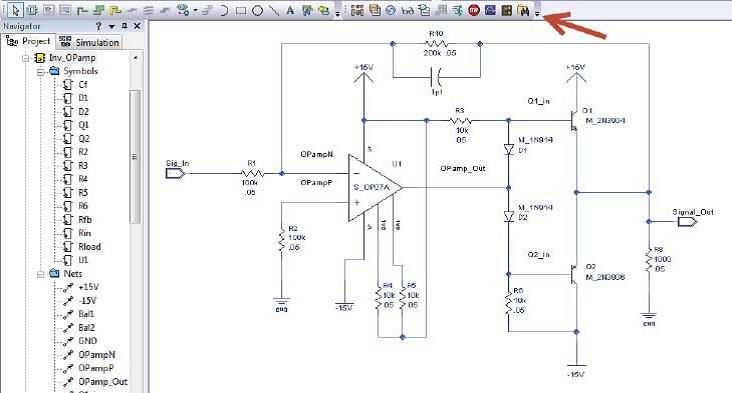The height and width of the screenshot is (393, 732).
Task: Click the red round simulation icon
Action: (474, 10)
